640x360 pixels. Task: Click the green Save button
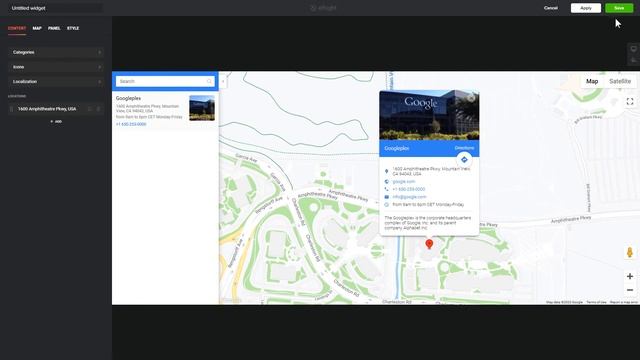(619, 8)
